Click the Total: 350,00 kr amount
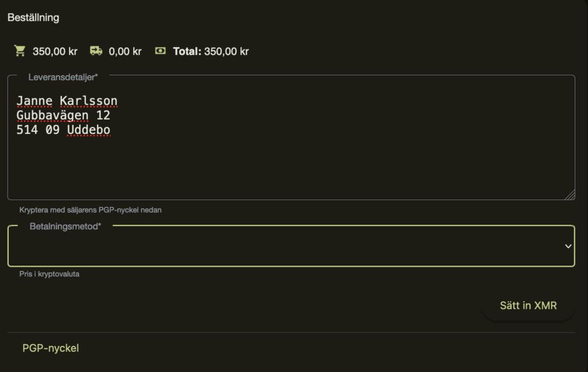This screenshot has width=588, height=372. [211, 51]
